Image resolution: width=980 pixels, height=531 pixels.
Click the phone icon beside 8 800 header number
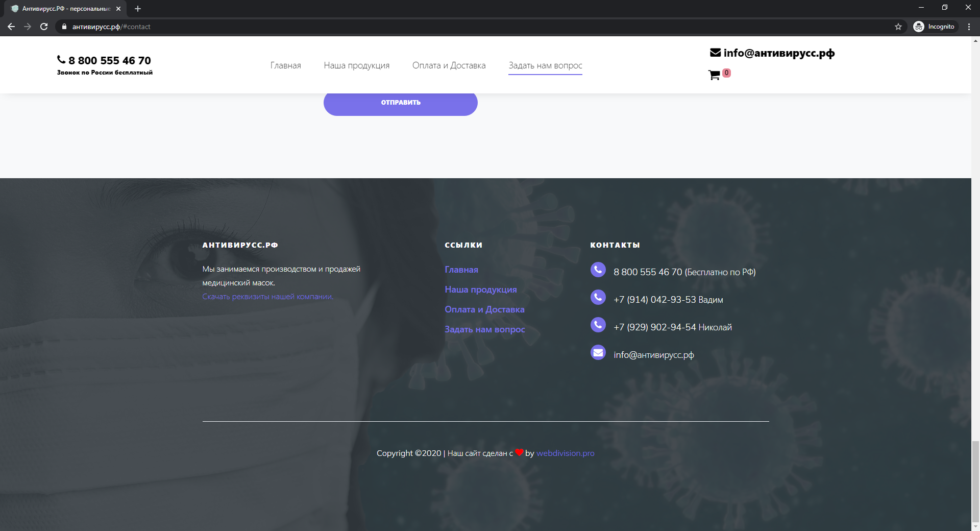click(x=61, y=60)
